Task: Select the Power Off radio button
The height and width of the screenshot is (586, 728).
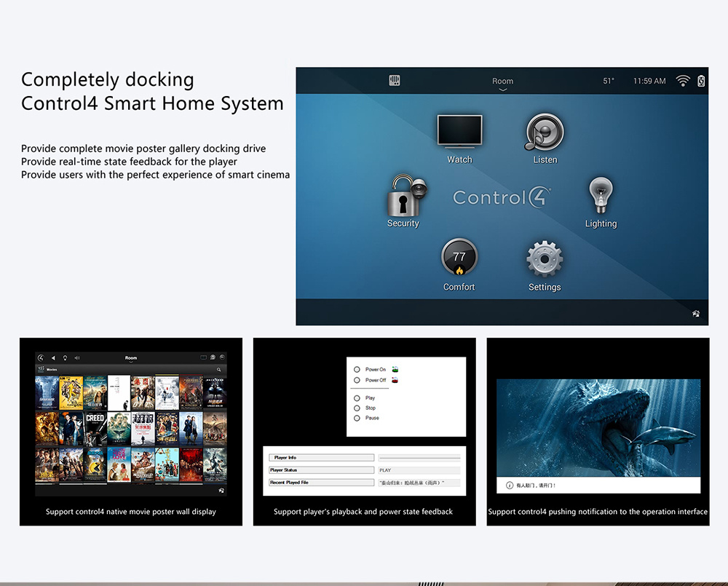Action: coord(357,380)
